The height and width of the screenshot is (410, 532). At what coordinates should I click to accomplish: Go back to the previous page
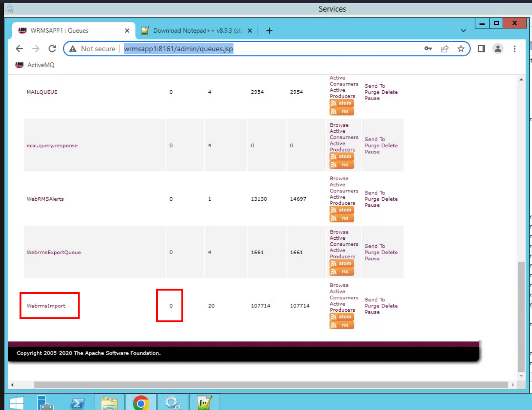(x=19, y=49)
